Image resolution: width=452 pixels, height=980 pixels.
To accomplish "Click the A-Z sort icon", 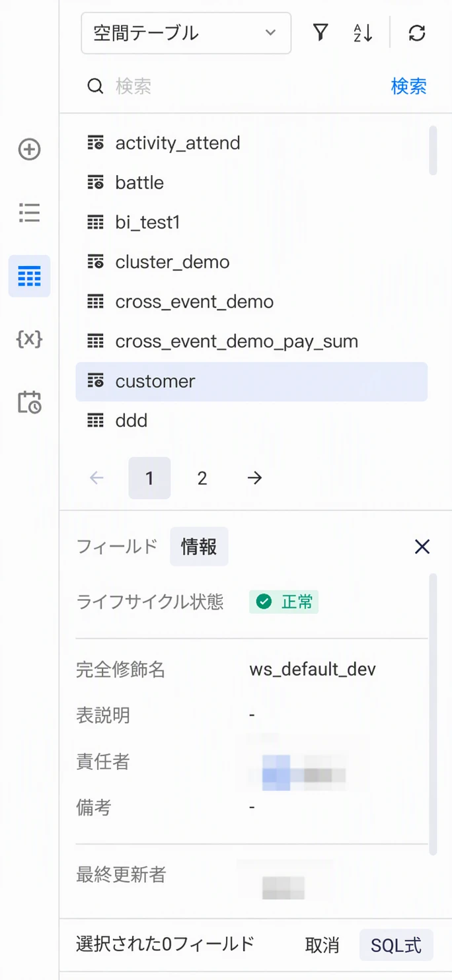I will [363, 33].
